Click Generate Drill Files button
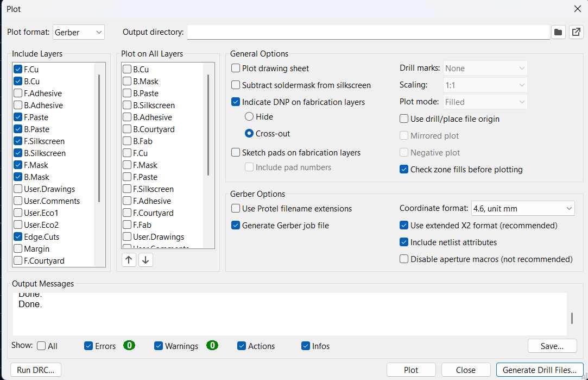 pos(539,370)
